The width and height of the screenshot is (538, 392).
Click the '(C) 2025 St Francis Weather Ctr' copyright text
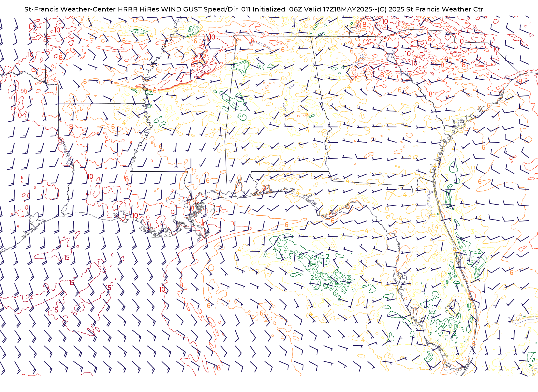tap(430, 9)
